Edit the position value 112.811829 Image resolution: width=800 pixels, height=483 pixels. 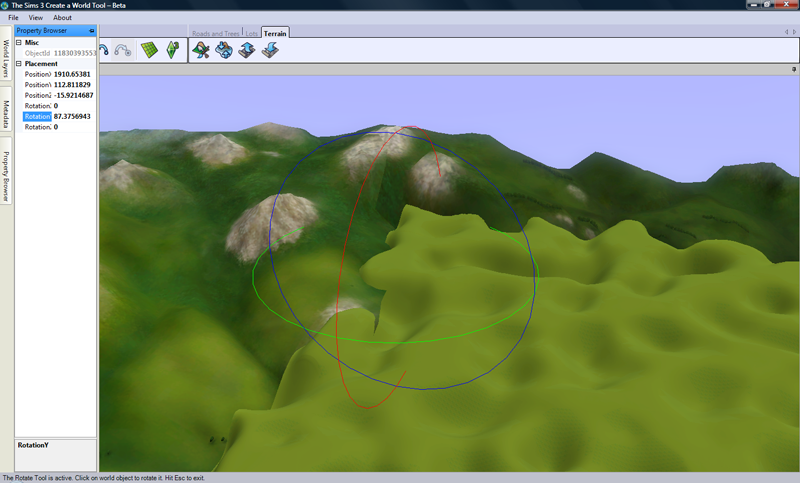point(72,85)
